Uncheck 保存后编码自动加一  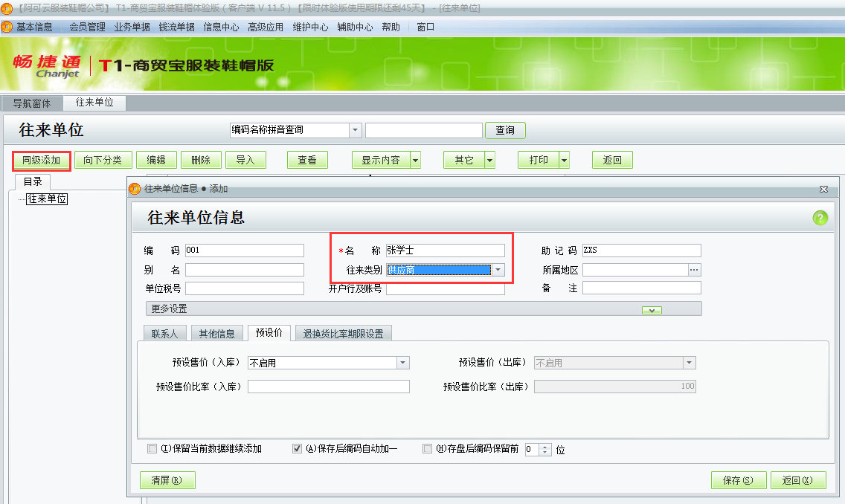[296, 448]
